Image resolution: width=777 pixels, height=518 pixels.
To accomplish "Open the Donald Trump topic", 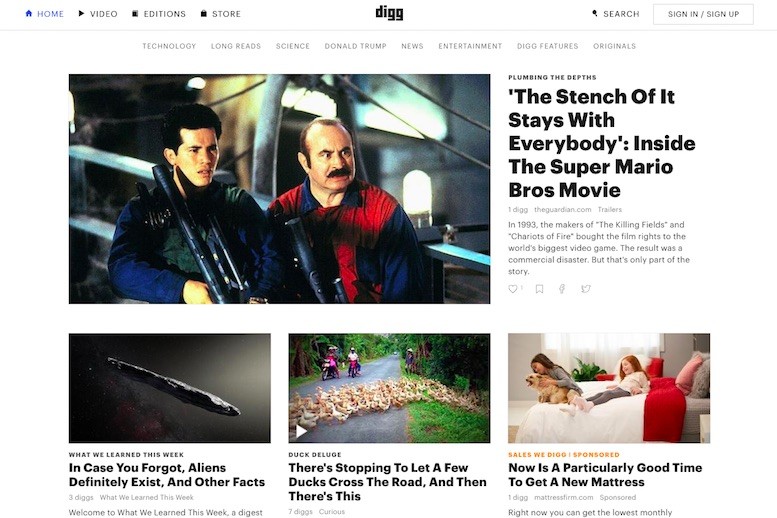I will (356, 46).
